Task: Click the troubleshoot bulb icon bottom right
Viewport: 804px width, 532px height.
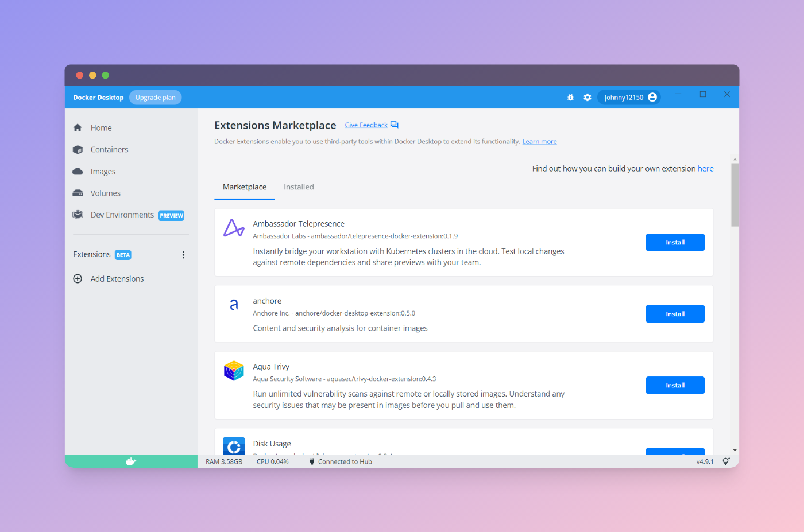Action: point(726,461)
